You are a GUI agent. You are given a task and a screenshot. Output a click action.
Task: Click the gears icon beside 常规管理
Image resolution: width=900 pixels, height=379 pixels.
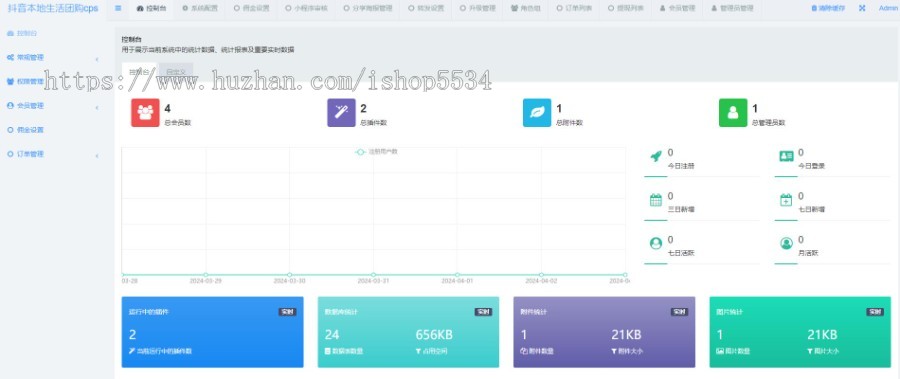(10, 57)
